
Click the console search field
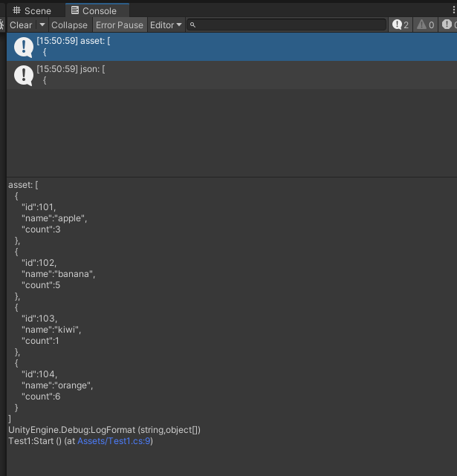286,25
